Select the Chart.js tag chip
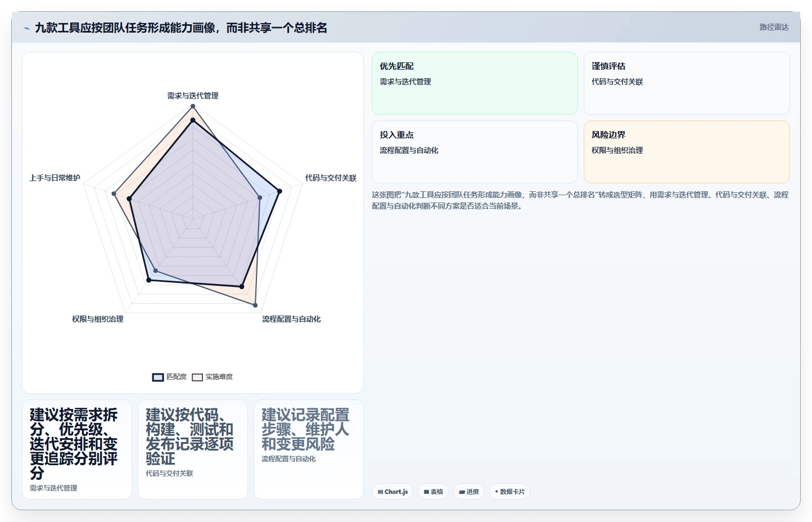The width and height of the screenshot is (812, 522). [393, 492]
